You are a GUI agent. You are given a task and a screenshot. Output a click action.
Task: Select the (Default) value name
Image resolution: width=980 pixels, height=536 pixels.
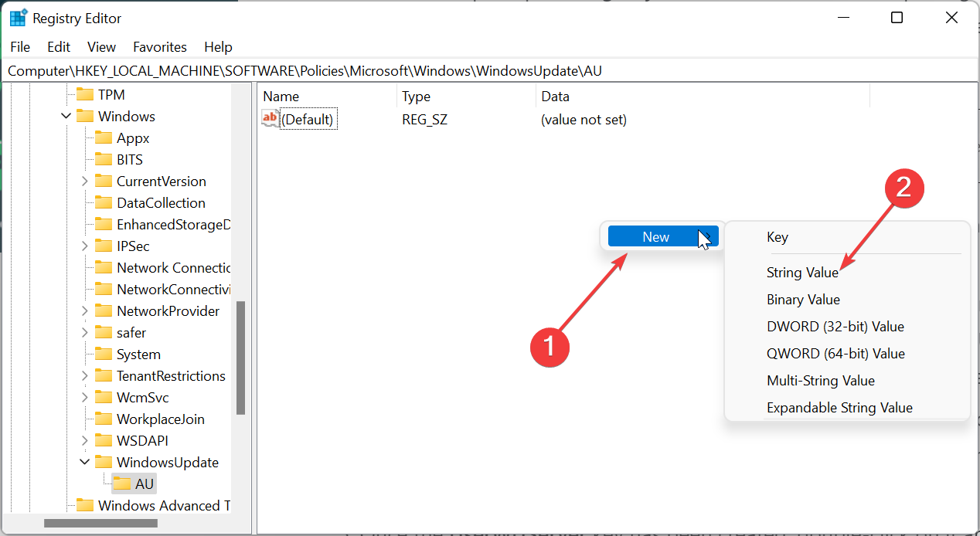click(x=308, y=120)
